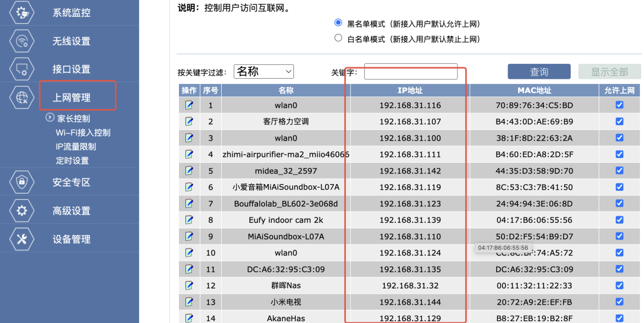Click the 高级设置 gear hexagon icon
644x323 pixels.
(x=23, y=210)
